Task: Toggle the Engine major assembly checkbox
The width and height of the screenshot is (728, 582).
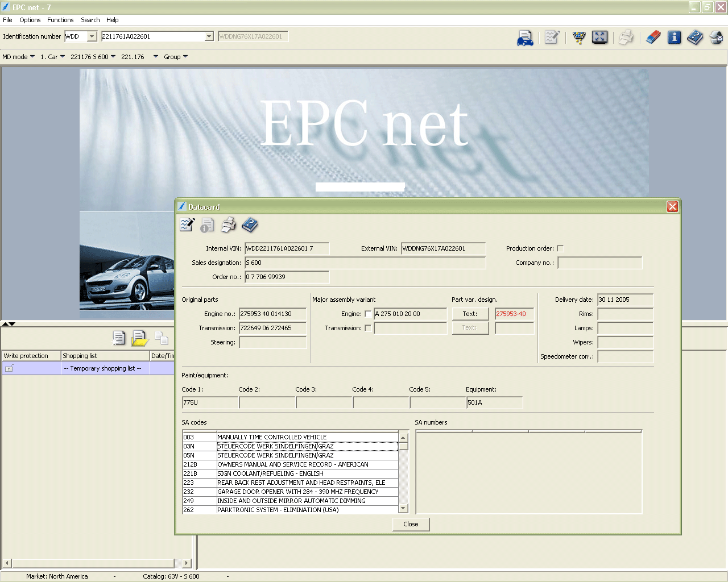Action: coord(368,314)
